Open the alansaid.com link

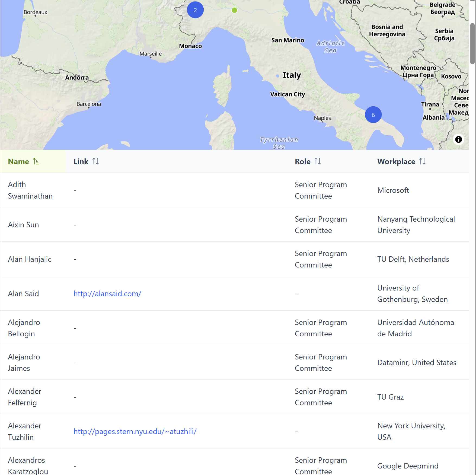[107, 294]
